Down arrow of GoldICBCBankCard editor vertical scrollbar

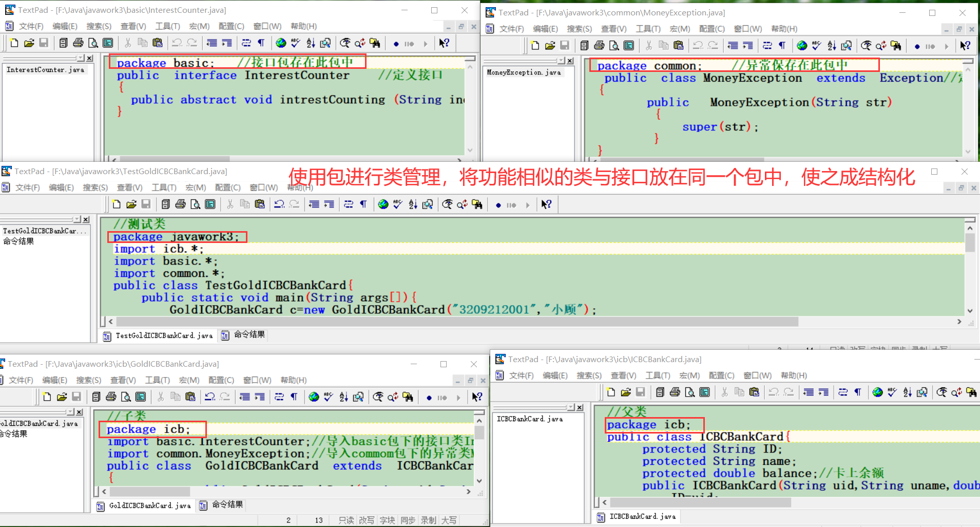pyautogui.click(x=479, y=481)
